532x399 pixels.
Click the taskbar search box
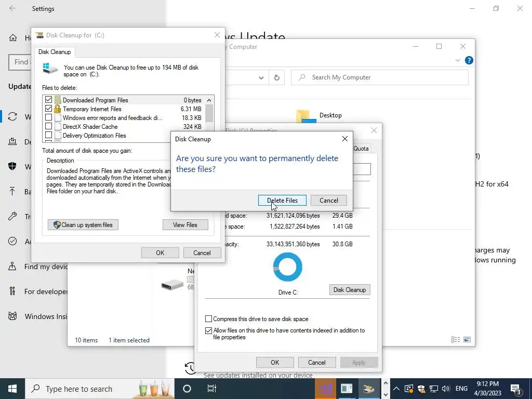[x=100, y=389]
